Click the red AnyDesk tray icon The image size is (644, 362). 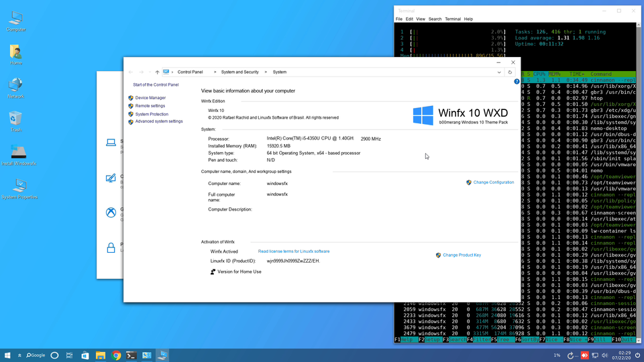click(584, 355)
